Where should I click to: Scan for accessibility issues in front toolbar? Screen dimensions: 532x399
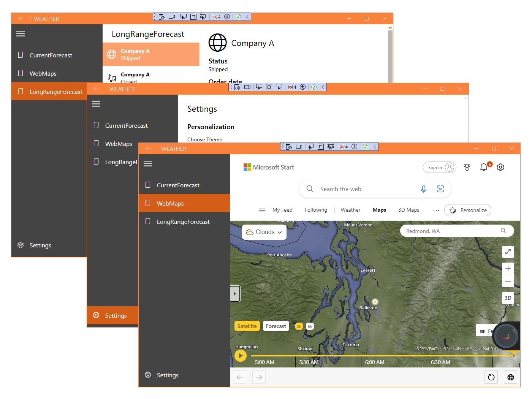(355, 147)
